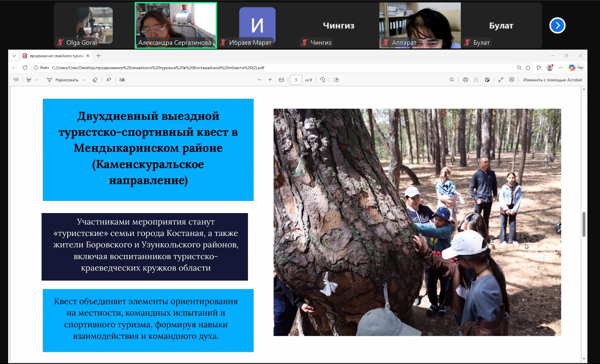
Task: Click the zoom in plus icon
Action: click(x=270, y=80)
